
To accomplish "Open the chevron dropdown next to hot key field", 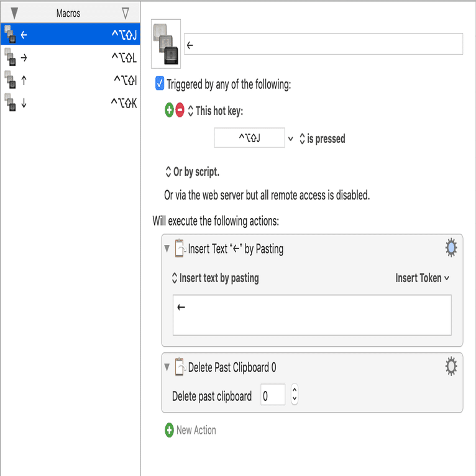I will (291, 139).
